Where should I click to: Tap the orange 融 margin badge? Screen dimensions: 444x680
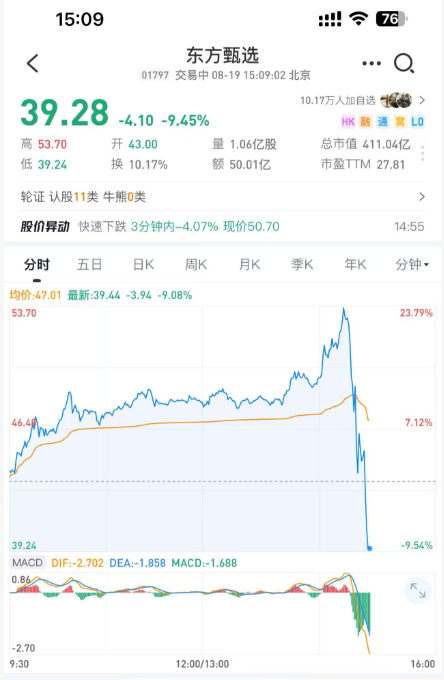pyautogui.click(x=366, y=121)
